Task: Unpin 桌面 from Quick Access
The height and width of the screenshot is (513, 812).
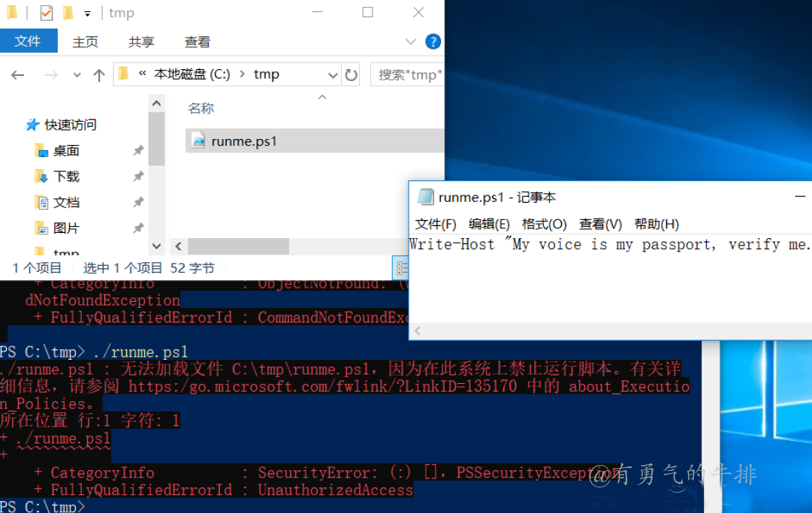Action: coord(138,151)
